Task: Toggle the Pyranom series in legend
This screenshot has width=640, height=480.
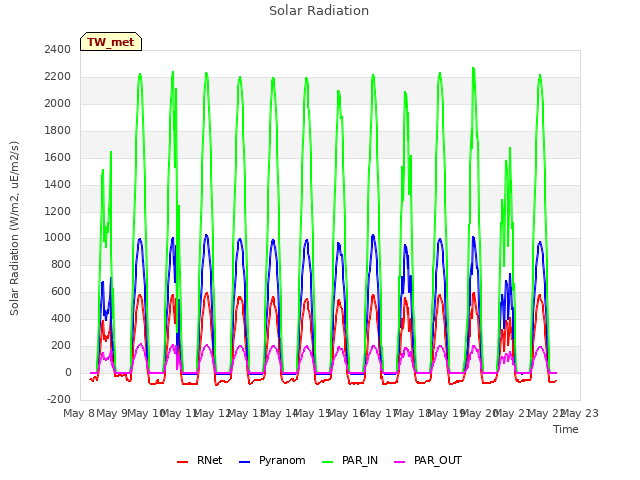Action: click(272, 460)
